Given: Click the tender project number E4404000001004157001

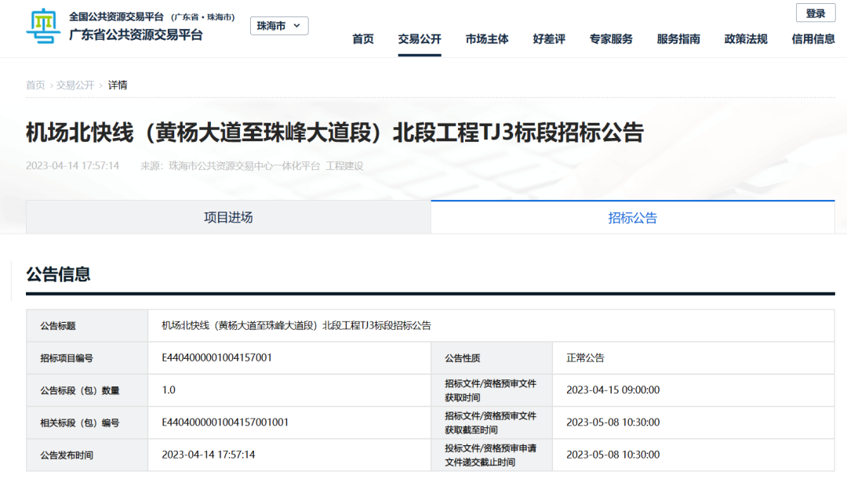Looking at the screenshot, I should tap(216, 357).
